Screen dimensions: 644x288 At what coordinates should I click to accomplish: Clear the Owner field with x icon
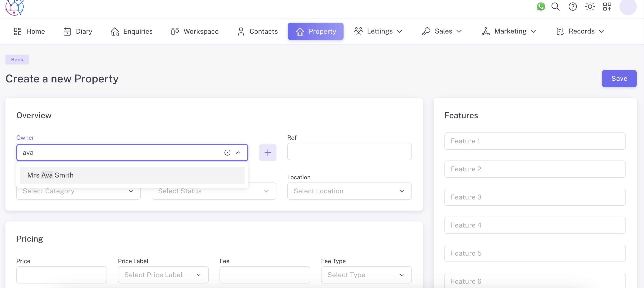point(227,152)
